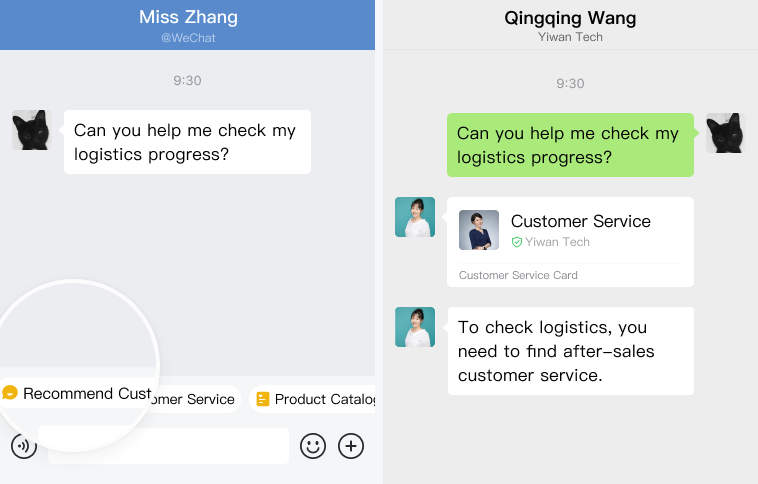This screenshot has height=484, width=758.
Task: Click the yellow Product Catalog document icon
Action: (x=262, y=399)
